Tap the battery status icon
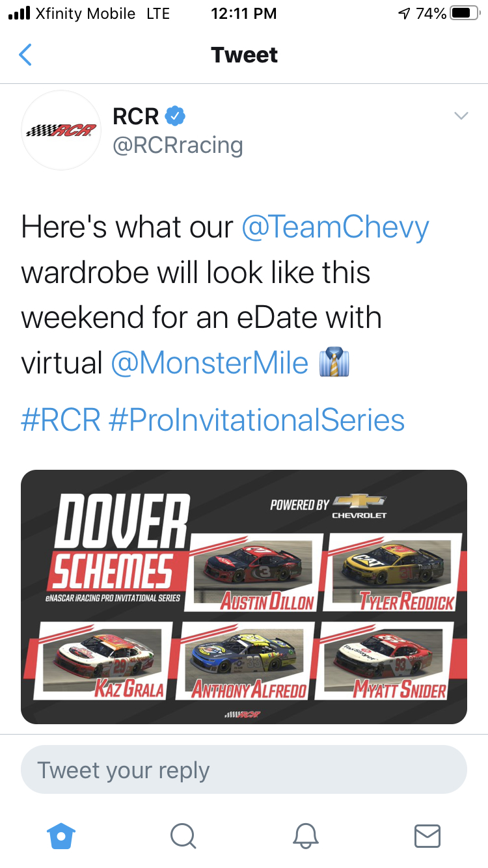The width and height of the screenshot is (488, 868). 464,14
